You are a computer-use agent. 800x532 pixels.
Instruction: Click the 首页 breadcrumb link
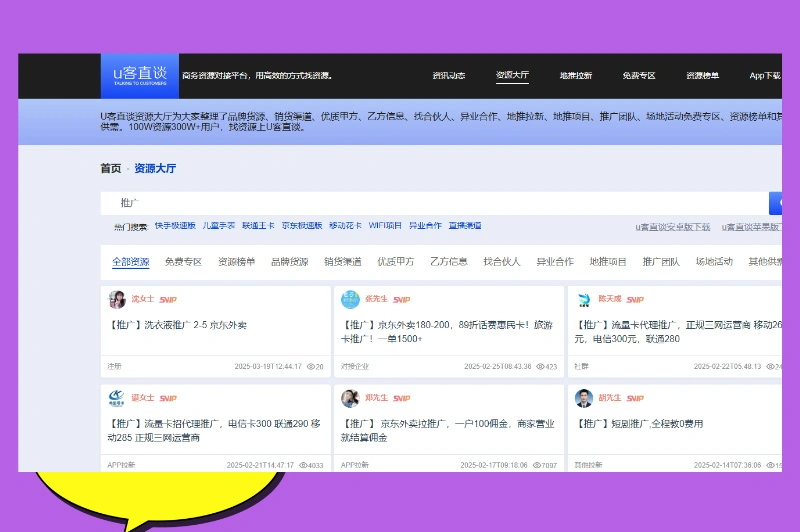pos(111,168)
